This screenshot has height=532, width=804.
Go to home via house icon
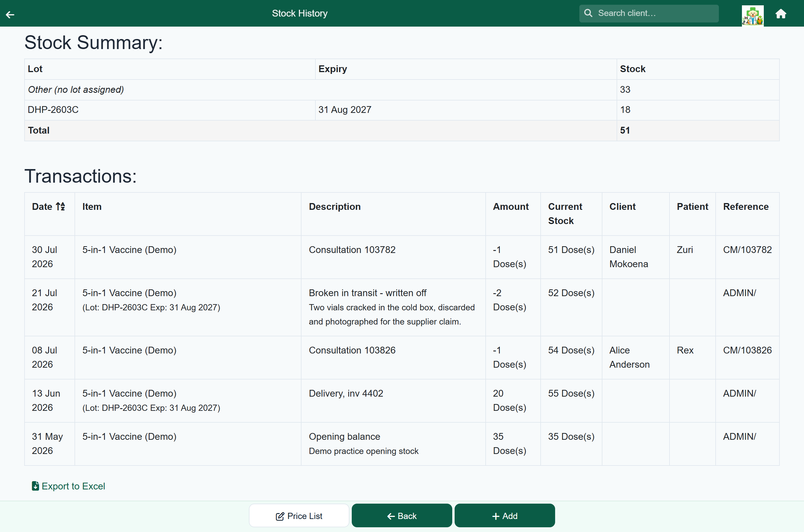point(781,14)
